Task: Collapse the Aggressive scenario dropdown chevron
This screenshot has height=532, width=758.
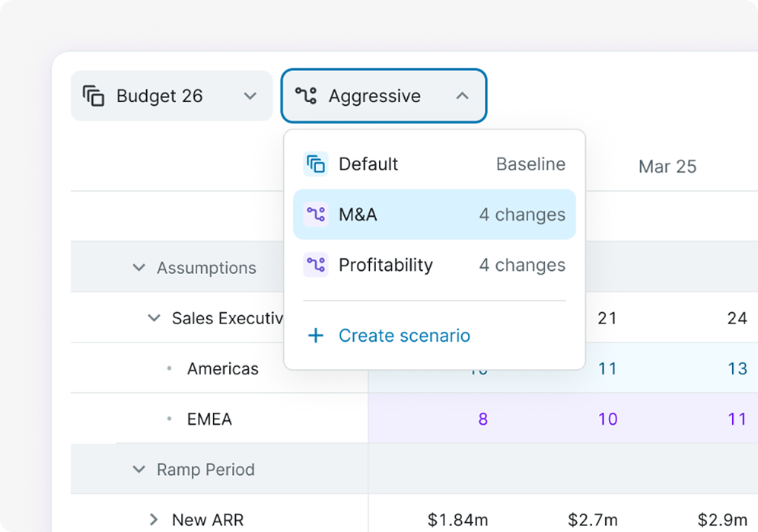Action: pos(462,97)
